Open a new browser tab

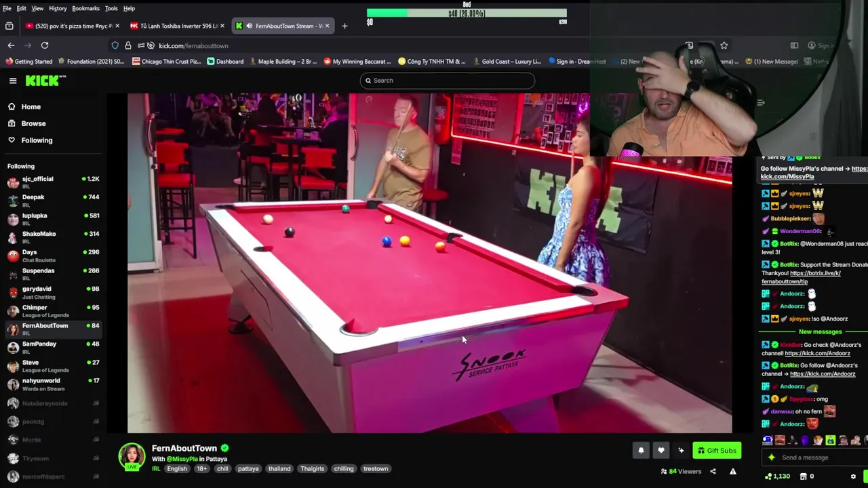pos(344,26)
